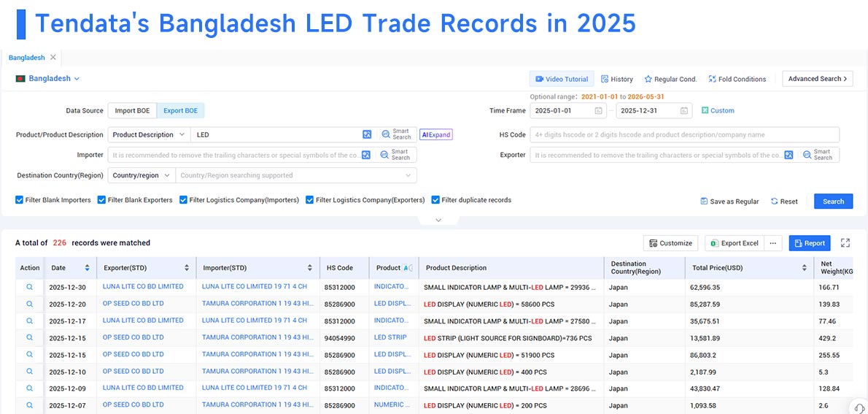Image resolution: width=868 pixels, height=414 pixels.
Task: View details of the 2025-12-17 record
Action: coord(29,321)
